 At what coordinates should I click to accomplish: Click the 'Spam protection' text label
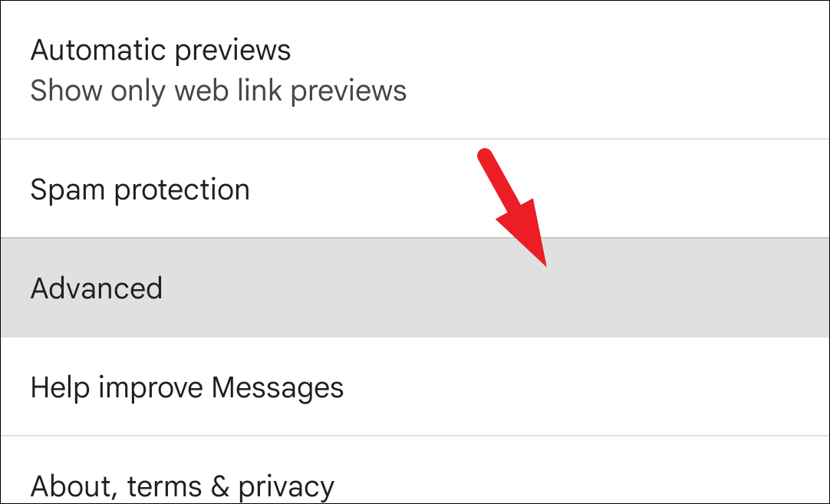(140, 189)
